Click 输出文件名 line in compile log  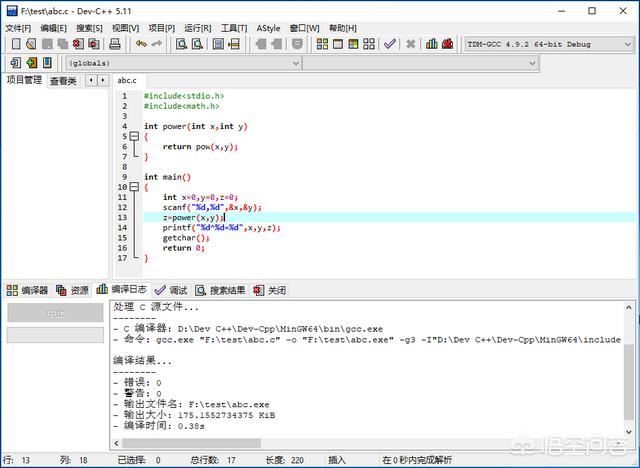click(191, 404)
